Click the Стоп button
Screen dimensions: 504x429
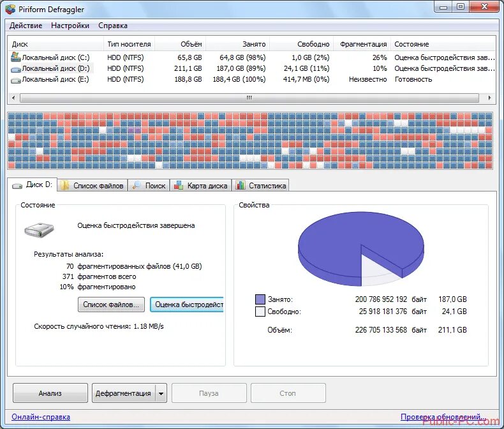coord(288,393)
